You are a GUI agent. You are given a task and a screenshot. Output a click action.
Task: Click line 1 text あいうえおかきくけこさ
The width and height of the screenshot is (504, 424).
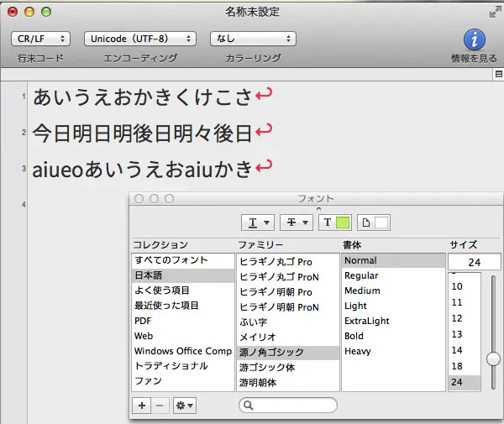[142, 97]
